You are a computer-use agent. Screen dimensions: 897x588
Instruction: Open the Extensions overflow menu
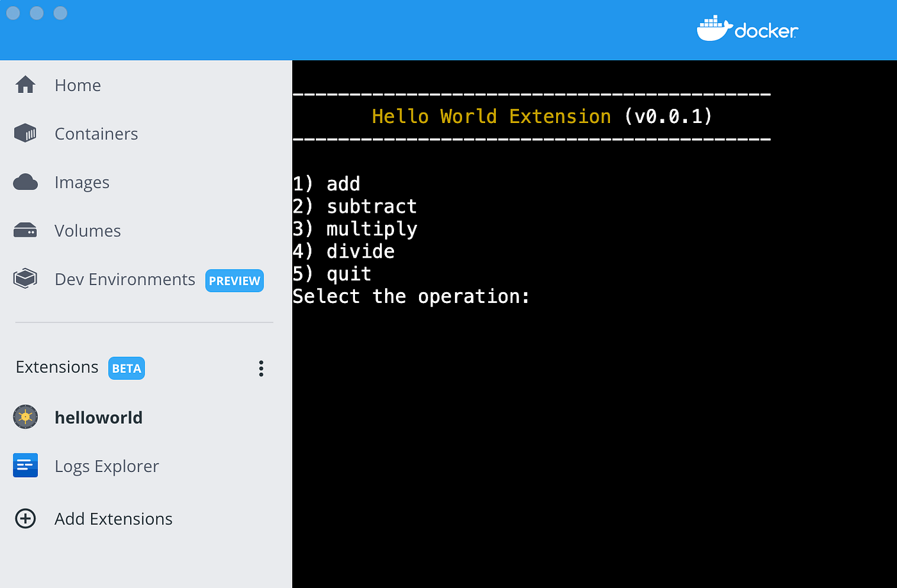261,368
